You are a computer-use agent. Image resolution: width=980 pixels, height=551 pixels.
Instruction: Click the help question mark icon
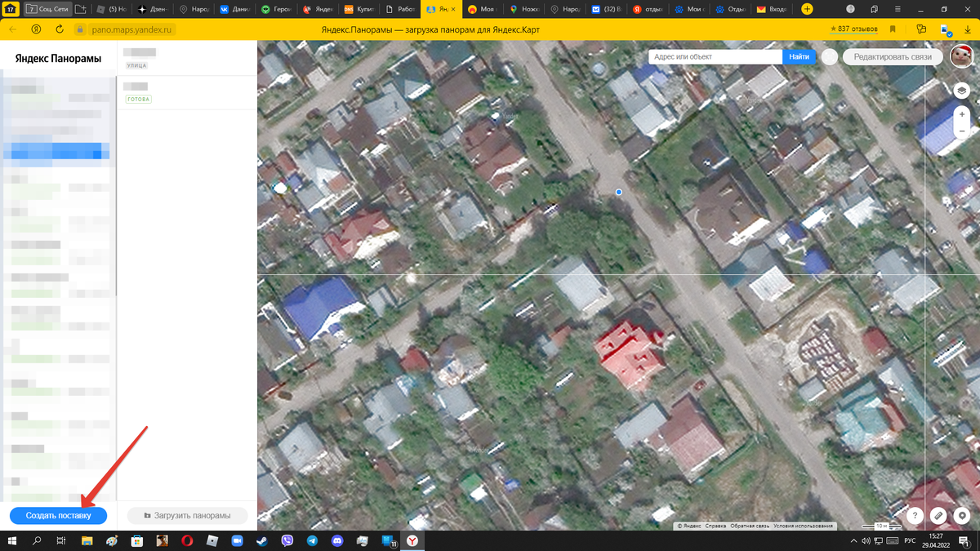[915, 516]
